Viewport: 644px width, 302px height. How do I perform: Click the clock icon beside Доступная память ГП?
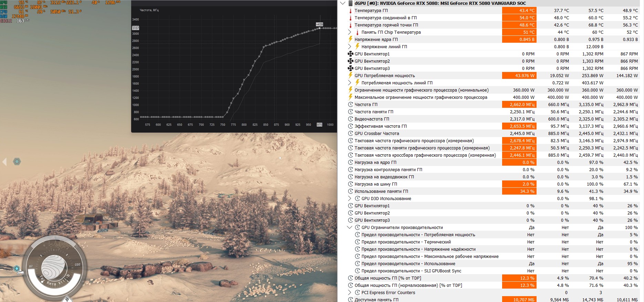click(351, 300)
